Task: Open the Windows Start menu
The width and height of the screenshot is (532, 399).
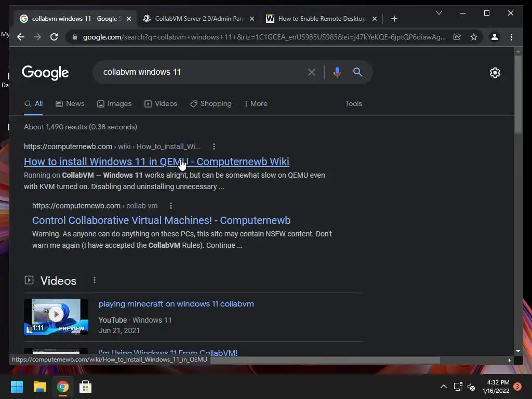Action: [17, 387]
